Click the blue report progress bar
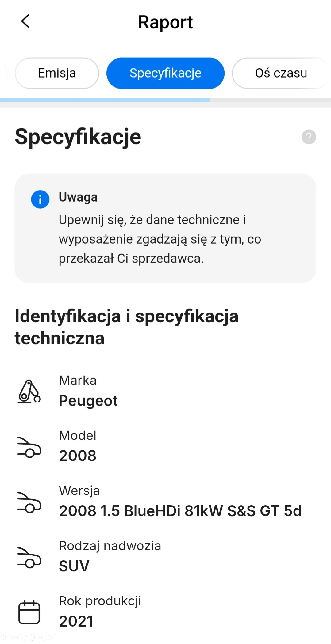 pos(105,100)
